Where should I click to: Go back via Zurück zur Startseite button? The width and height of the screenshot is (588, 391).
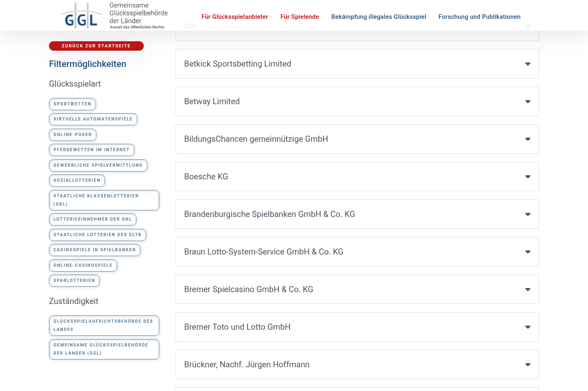[x=96, y=46]
